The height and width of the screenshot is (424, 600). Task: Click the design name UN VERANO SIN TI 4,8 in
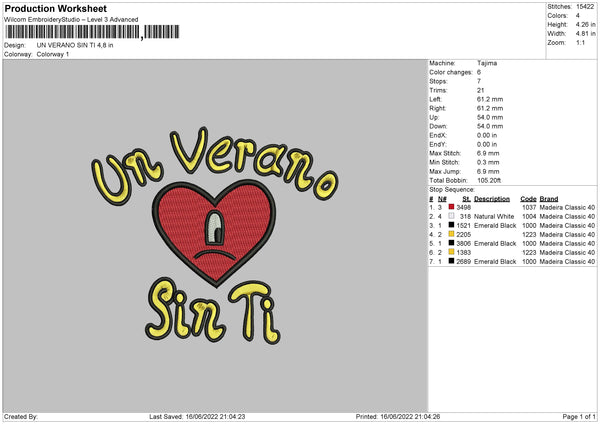(x=75, y=45)
